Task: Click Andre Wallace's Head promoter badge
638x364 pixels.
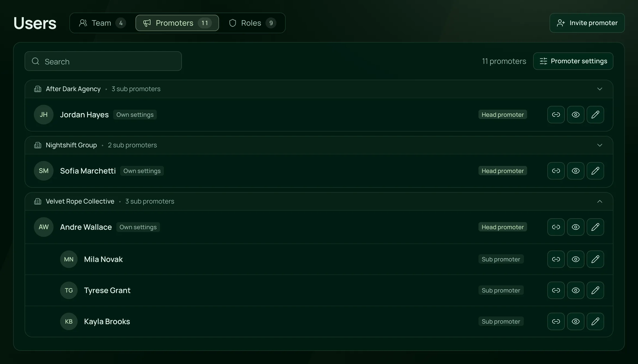Action: coord(503,227)
